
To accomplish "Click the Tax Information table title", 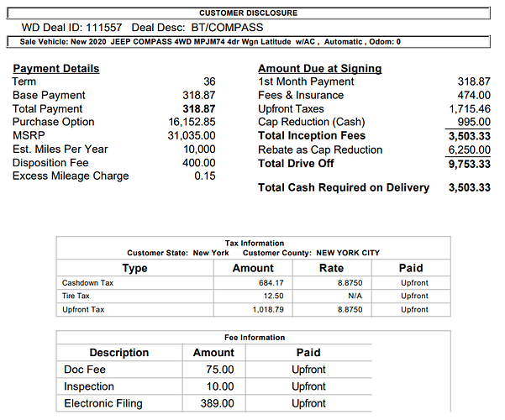I will (x=255, y=243).
